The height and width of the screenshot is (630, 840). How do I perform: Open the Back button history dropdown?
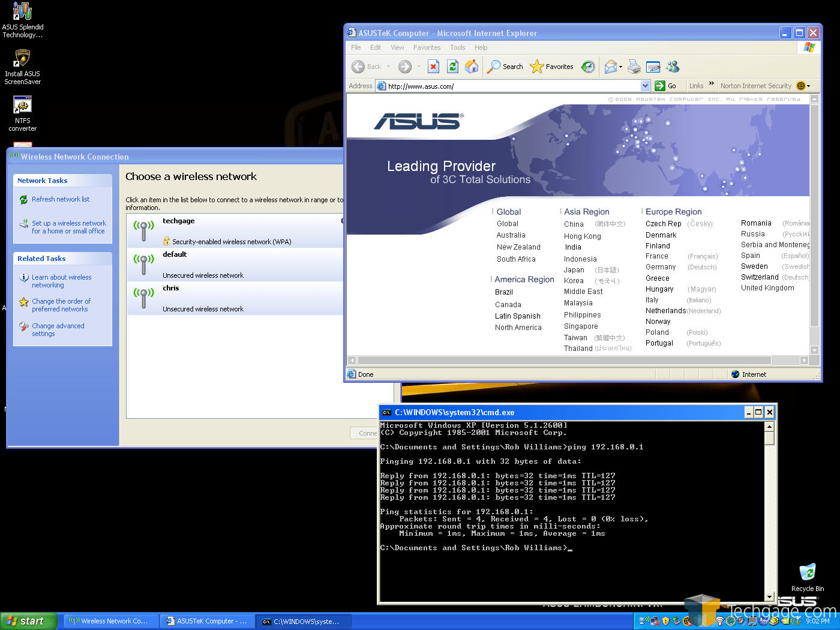(388, 67)
